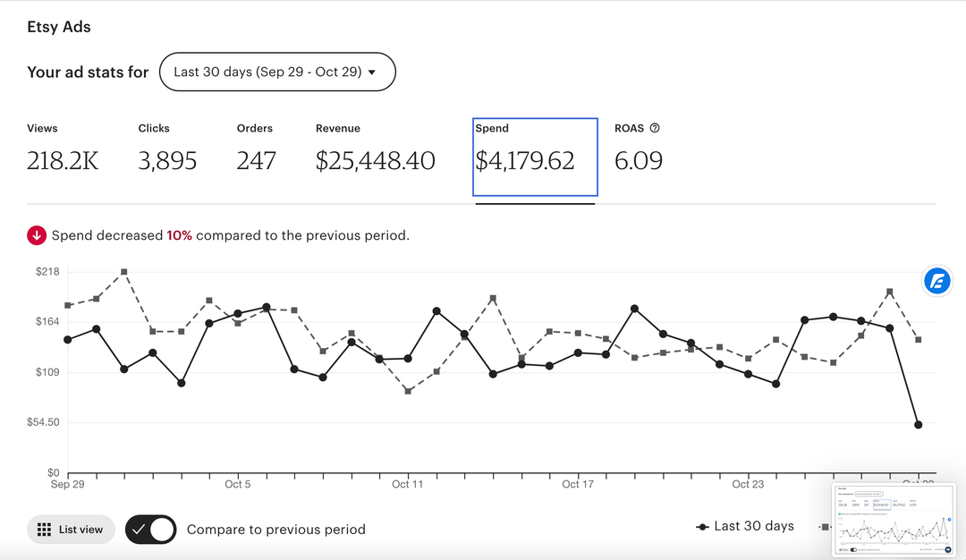Viewport: 966px width, 560px height.
Task: Open the ROAS help question mark icon
Action: (655, 128)
